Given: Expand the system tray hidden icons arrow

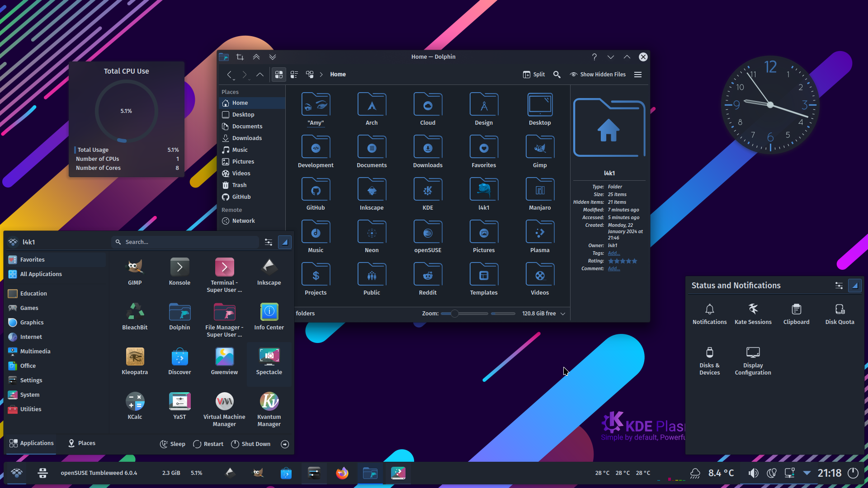Looking at the screenshot, I should pos(807,473).
